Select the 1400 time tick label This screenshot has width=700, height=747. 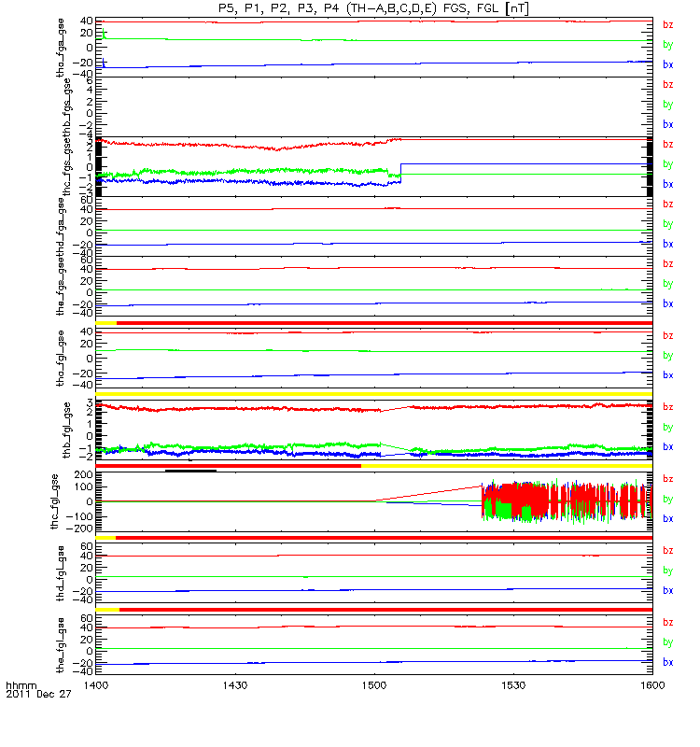(x=96, y=685)
